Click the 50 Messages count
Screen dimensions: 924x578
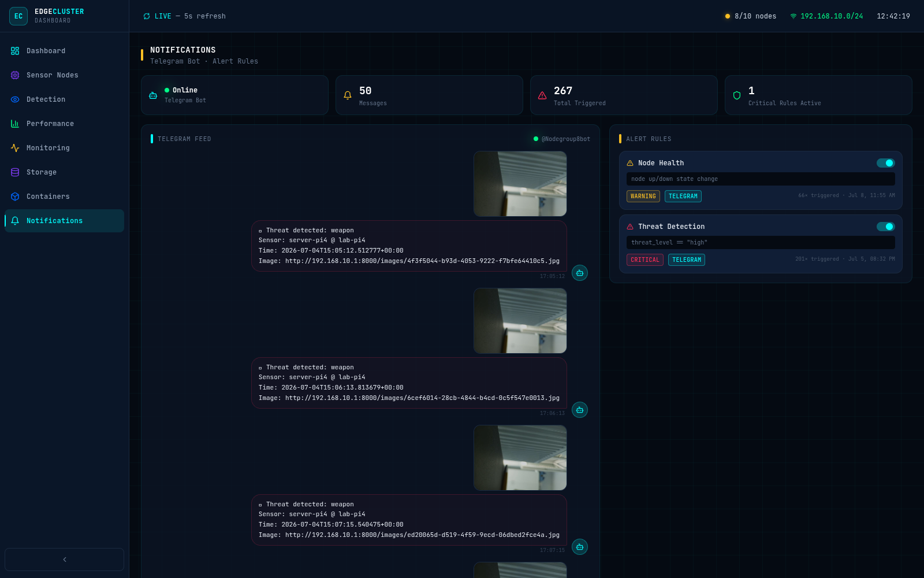(366, 91)
